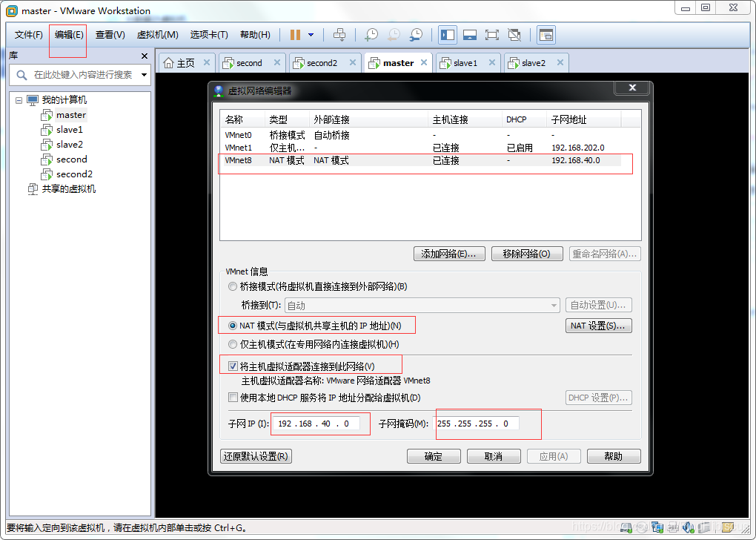
Task: Click the 帮助 button in dialog
Action: pyautogui.click(x=614, y=456)
